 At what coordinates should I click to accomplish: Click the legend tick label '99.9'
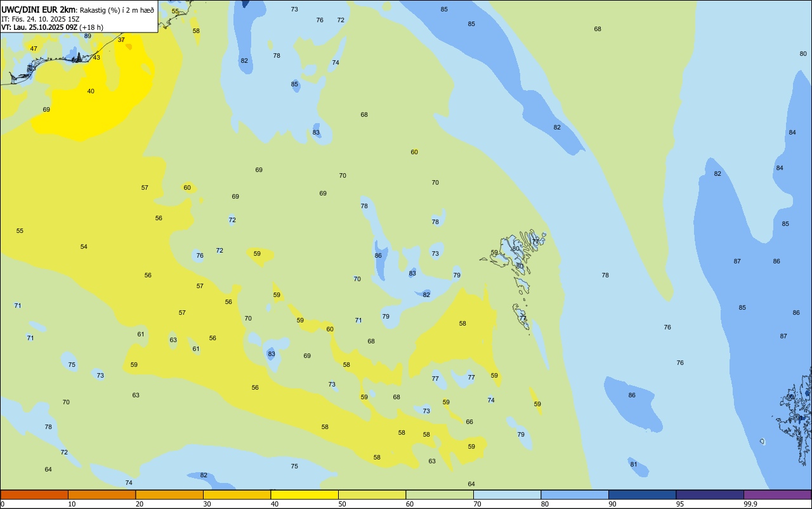[750, 504]
